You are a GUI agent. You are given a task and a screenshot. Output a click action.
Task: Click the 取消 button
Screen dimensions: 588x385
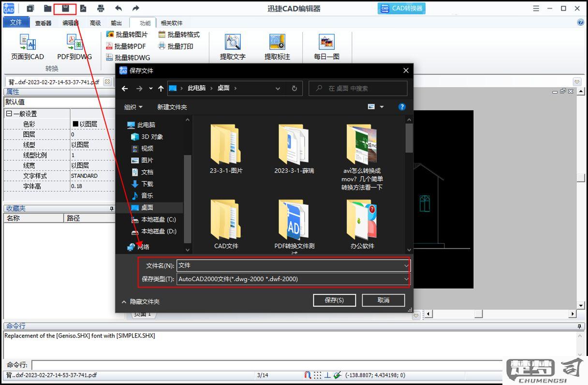pos(383,300)
